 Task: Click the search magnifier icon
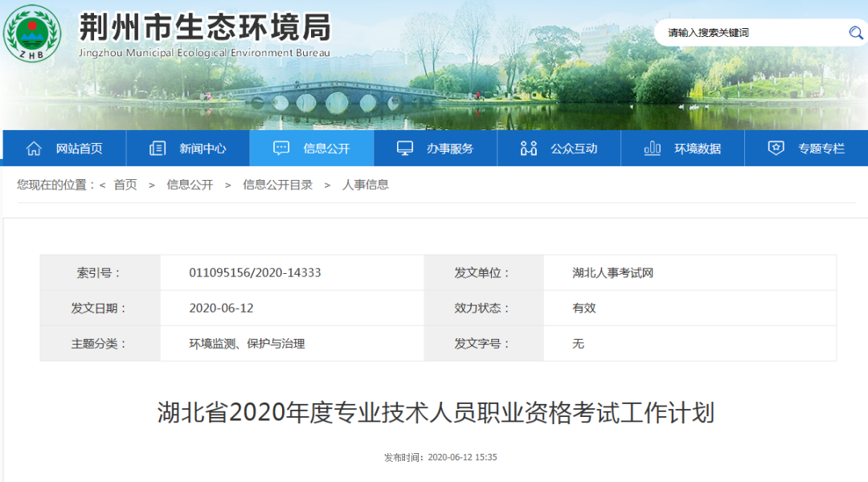tap(855, 33)
